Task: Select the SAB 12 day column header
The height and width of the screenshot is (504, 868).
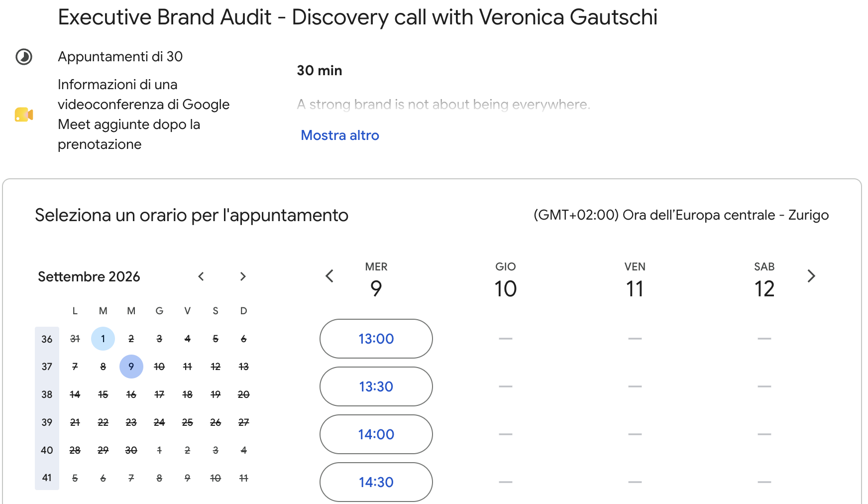Action: click(x=764, y=280)
